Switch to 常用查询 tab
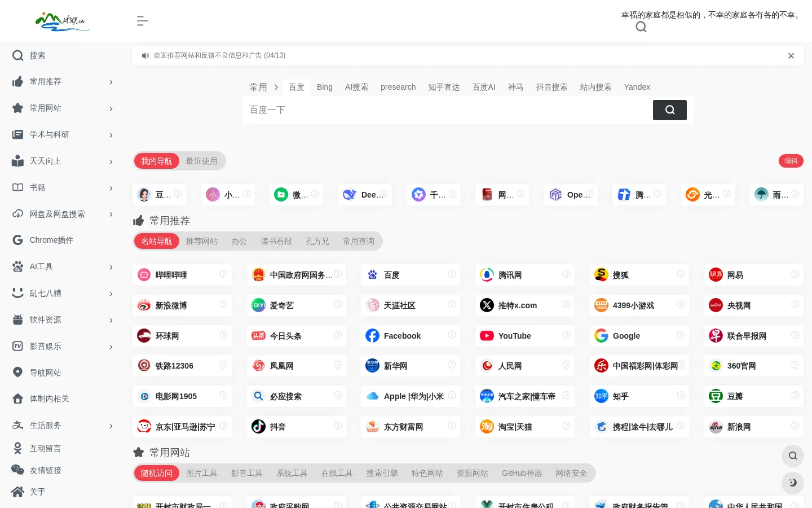 [x=359, y=241]
